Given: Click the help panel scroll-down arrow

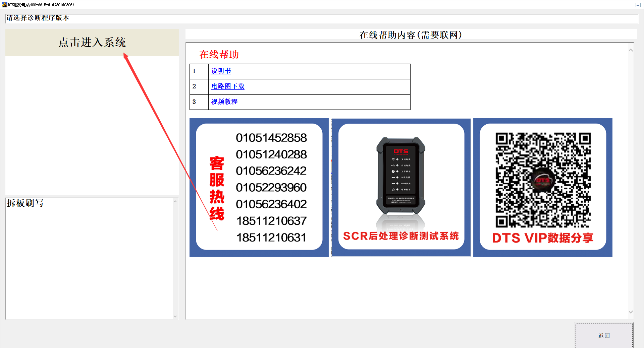Looking at the screenshot, I should pos(631,312).
